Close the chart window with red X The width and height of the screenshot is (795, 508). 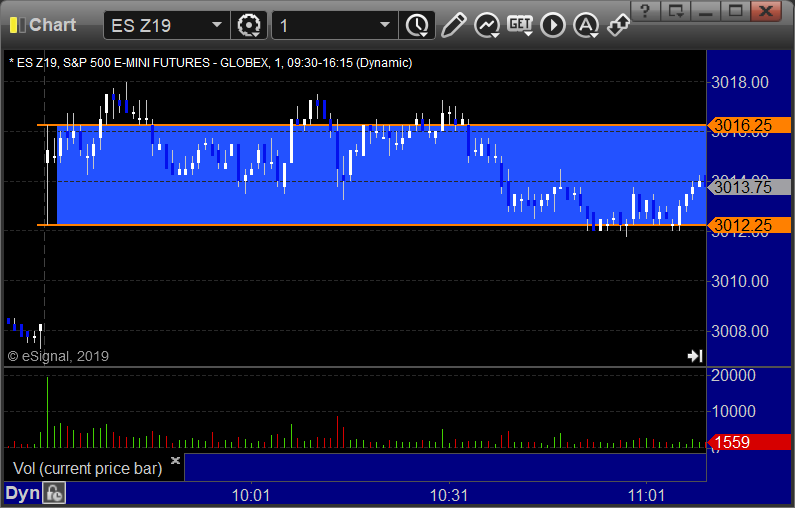pyautogui.click(x=766, y=11)
